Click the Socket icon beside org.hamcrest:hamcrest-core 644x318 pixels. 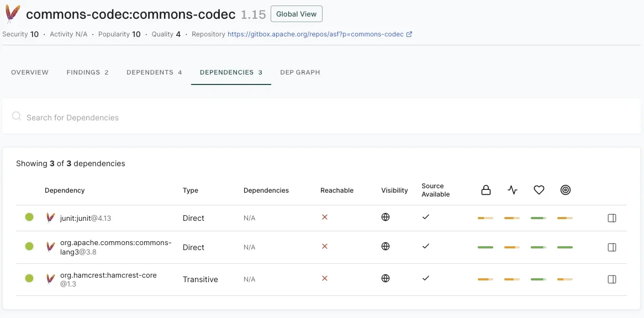[x=51, y=279]
